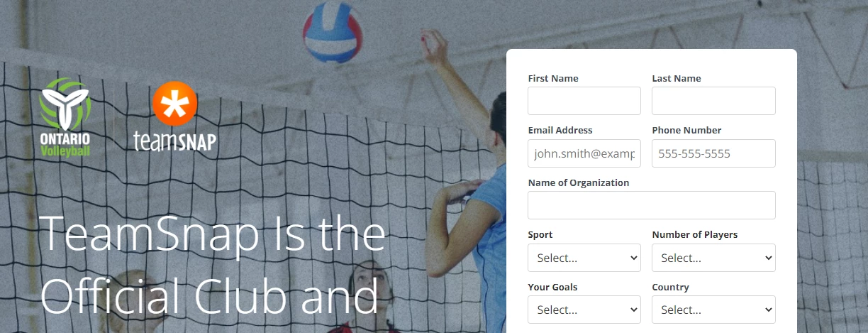Open the Your Goals select menu
868x333 pixels.
tap(584, 310)
